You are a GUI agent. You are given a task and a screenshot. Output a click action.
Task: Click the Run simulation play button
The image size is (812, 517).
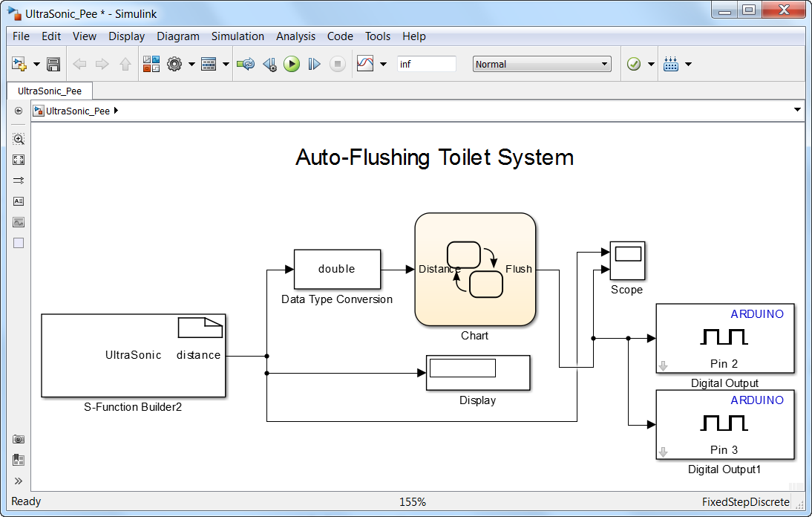click(x=292, y=65)
